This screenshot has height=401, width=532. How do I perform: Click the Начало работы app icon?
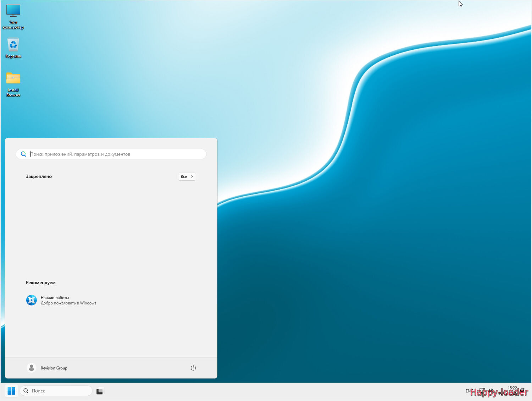[x=32, y=300]
